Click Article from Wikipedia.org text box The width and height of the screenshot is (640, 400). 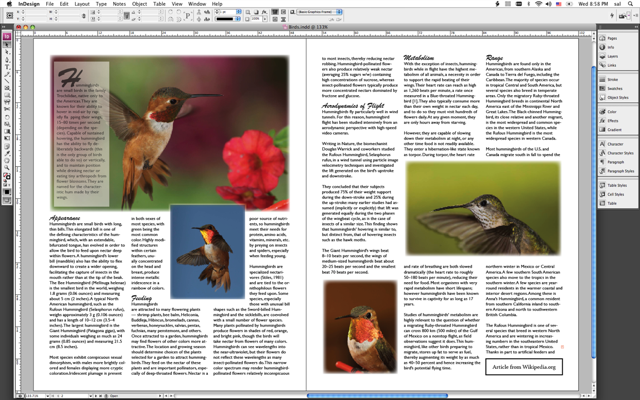point(525,367)
